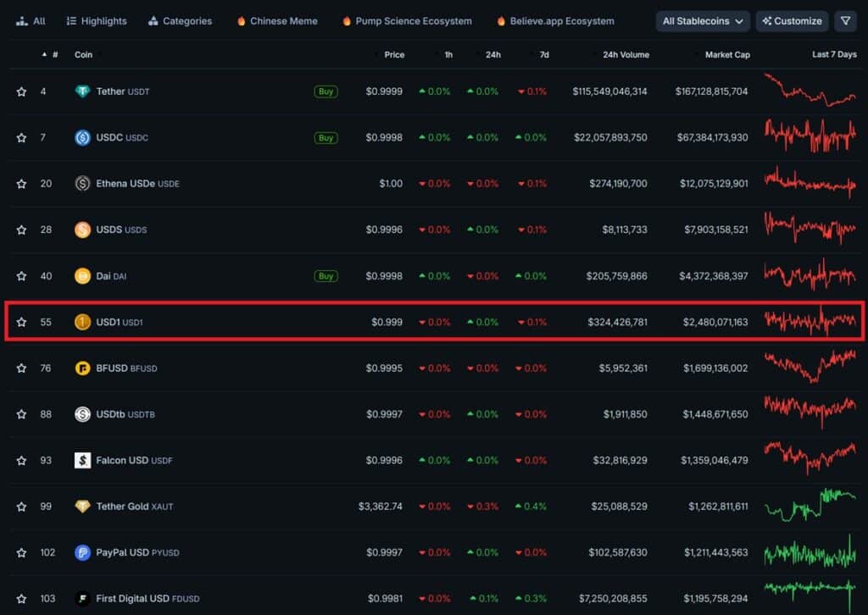Click the flame icon by Pump Science Ecosystem
This screenshot has height=615, width=868.
[x=347, y=21]
